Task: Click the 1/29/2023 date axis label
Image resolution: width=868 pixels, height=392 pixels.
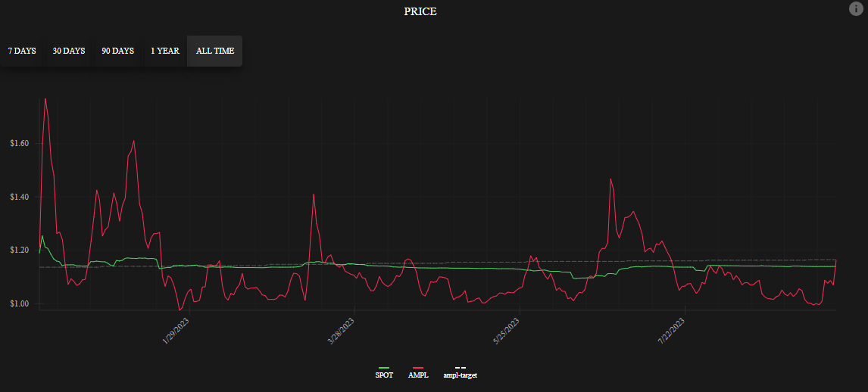Action: click(x=176, y=331)
